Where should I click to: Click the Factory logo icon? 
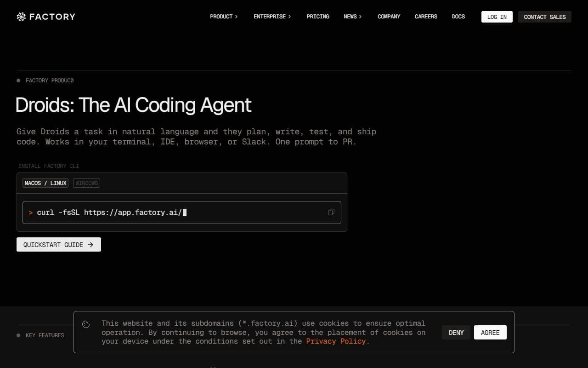[x=21, y=17]
